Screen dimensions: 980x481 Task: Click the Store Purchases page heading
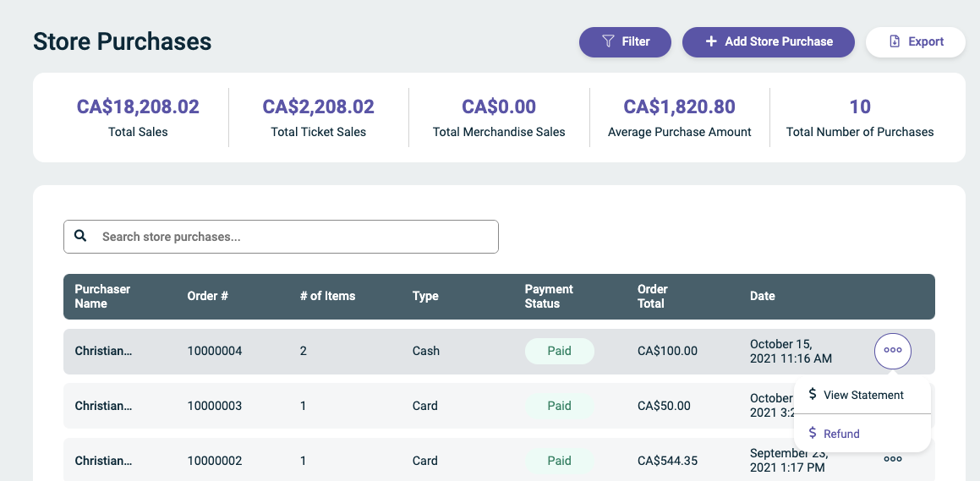[x=123, y=42]
